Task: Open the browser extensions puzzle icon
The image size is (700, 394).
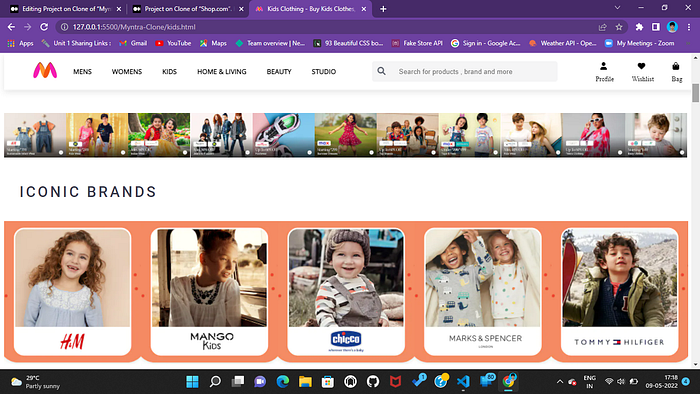Action: click(x=639, y=27)
